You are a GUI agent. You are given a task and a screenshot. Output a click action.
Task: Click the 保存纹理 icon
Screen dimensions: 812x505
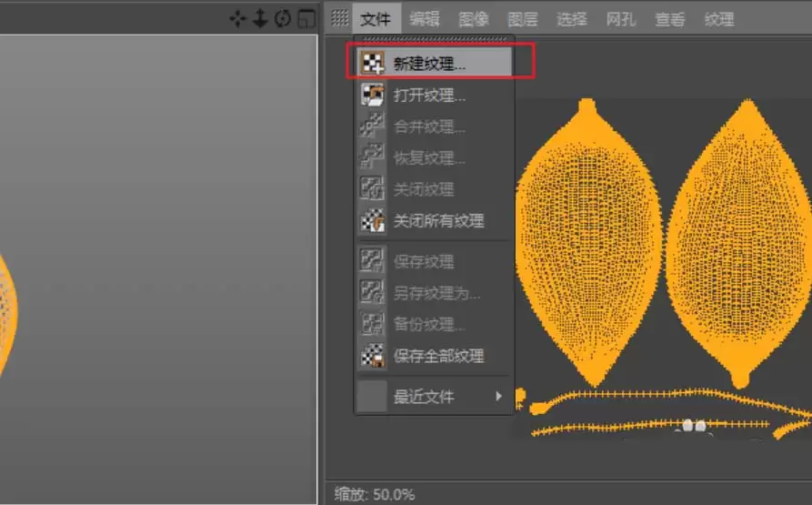(x=372, y=260)
